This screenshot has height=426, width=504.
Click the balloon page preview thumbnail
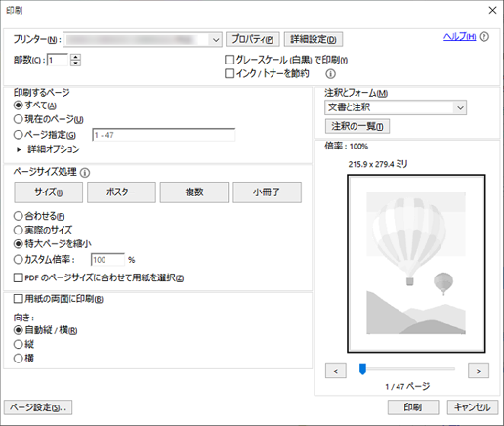tap(416, 264)
